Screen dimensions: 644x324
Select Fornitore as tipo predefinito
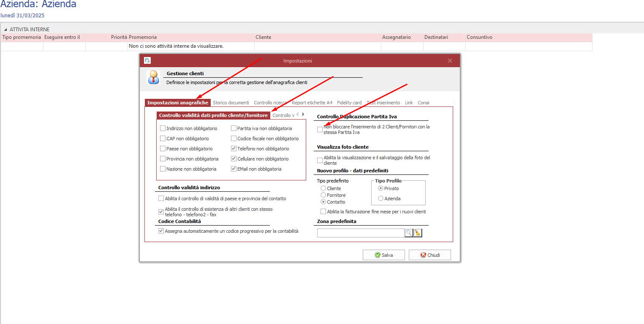pyautogui.click(x=323, y=195)
